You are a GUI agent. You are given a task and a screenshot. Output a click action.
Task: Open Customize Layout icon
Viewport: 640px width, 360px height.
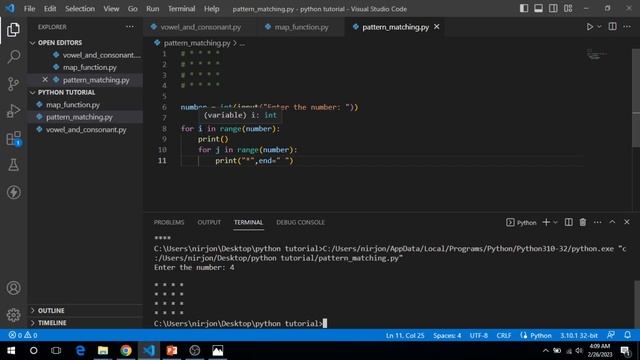coord(568,8)
